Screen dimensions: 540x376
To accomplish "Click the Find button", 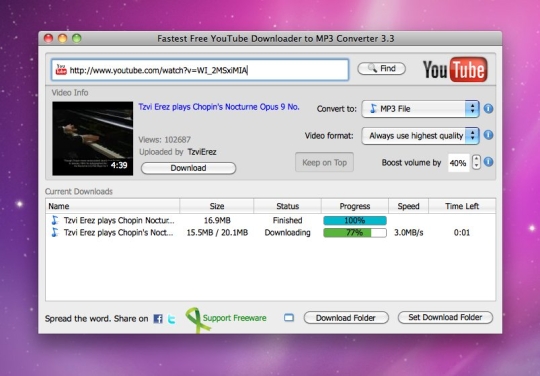I will (382, 69).
